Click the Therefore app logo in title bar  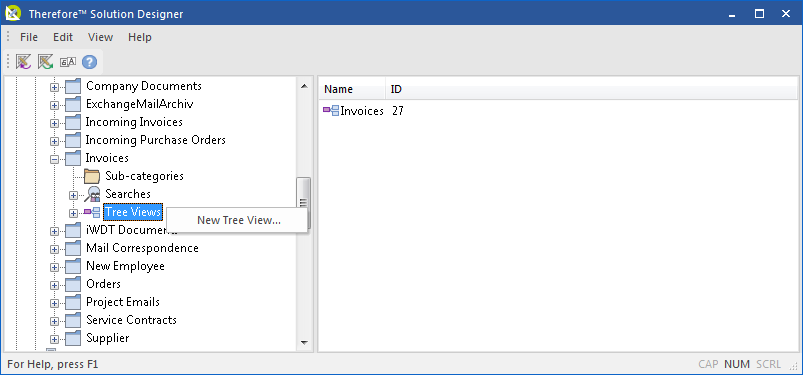click(x=13, y=13)
